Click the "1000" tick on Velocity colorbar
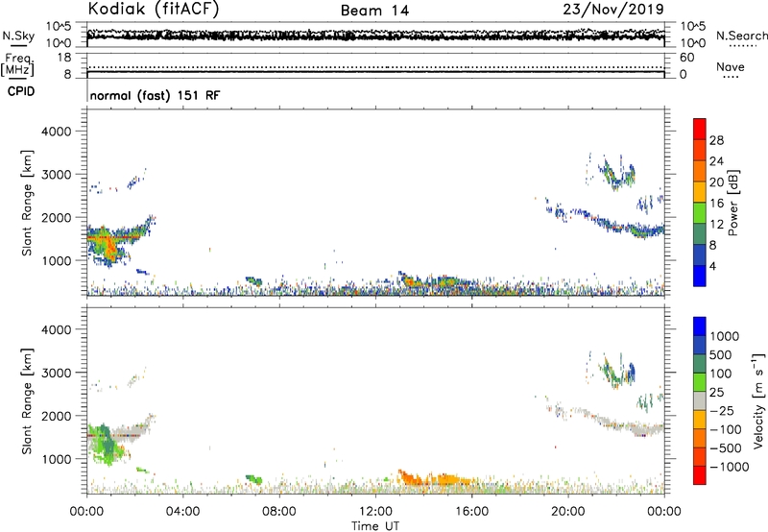 pos(725,336)
